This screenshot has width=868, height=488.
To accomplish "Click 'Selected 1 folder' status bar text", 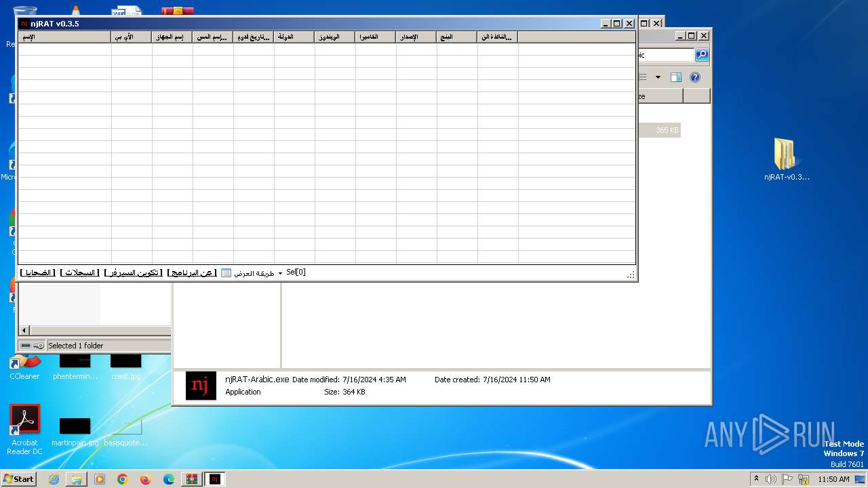I will click(x=75, y=346).
